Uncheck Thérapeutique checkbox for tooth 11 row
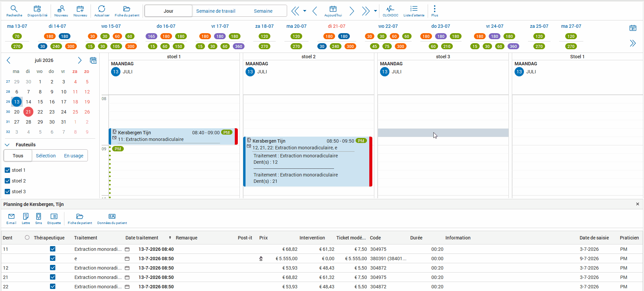This screenshot has height=291, width=644. click(53, 249)
